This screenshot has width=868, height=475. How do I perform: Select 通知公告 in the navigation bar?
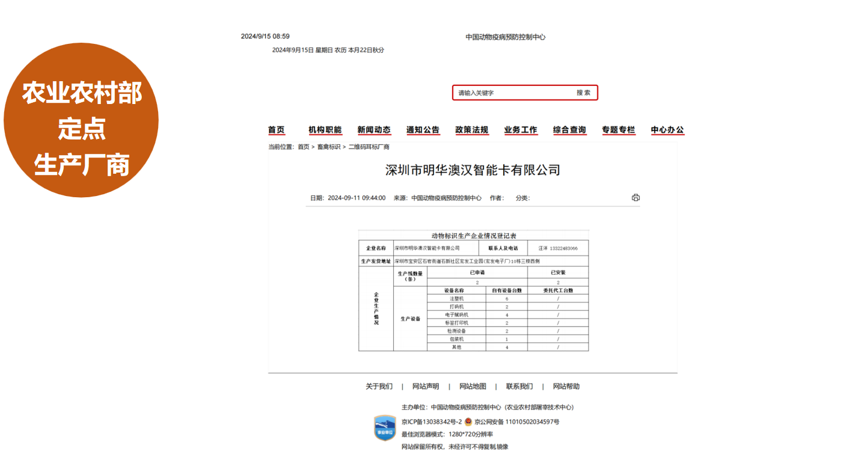point(423,130)
